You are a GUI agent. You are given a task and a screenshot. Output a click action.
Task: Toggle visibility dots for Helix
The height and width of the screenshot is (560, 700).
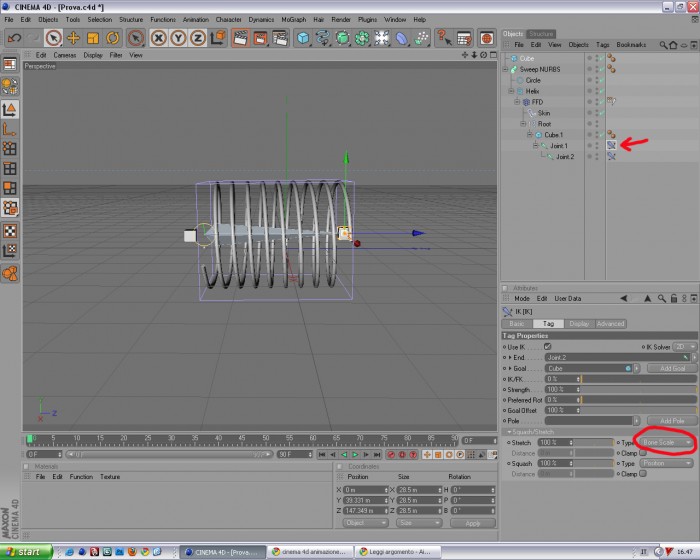point(597,91)
